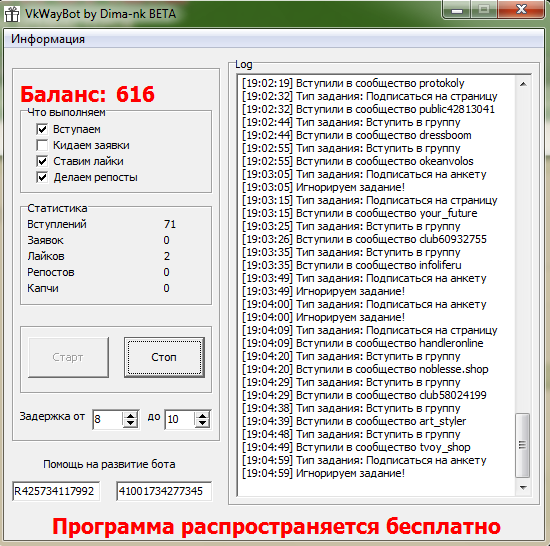Enable the Кидаем заявки checkbox
The height and width of the screenshot is (546, 550).
coord(42,145)
